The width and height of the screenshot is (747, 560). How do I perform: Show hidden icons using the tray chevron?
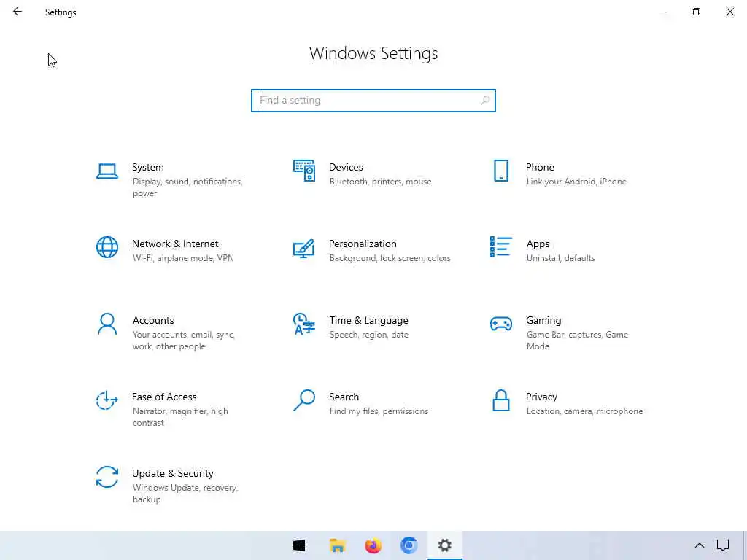click(700, 545)
